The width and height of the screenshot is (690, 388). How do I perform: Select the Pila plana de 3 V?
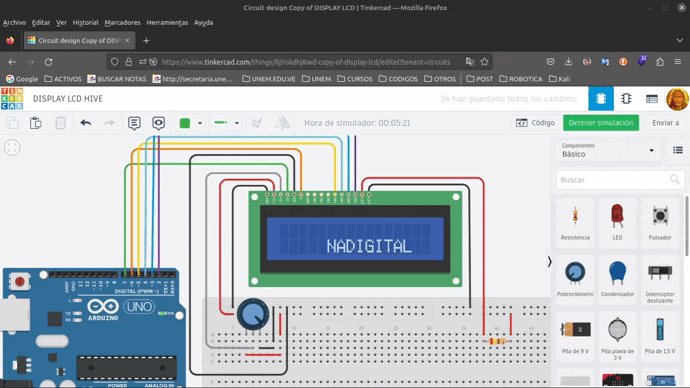click(617, 338)
